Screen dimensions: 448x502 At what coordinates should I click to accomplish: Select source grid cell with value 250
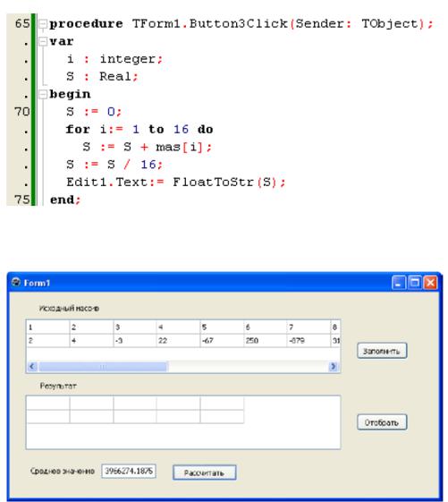point(266,341)
